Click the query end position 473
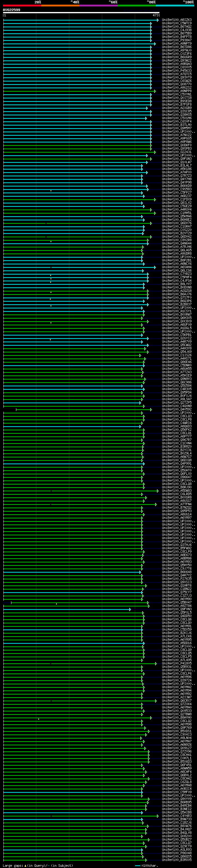 coord(155,15)
